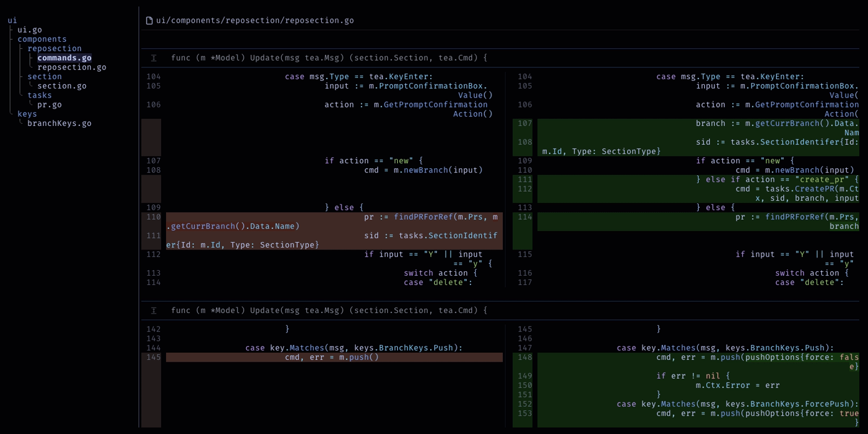868x434 pixels.
Task: Click the added line containing "create_pr"
Action: coord(698,180)
